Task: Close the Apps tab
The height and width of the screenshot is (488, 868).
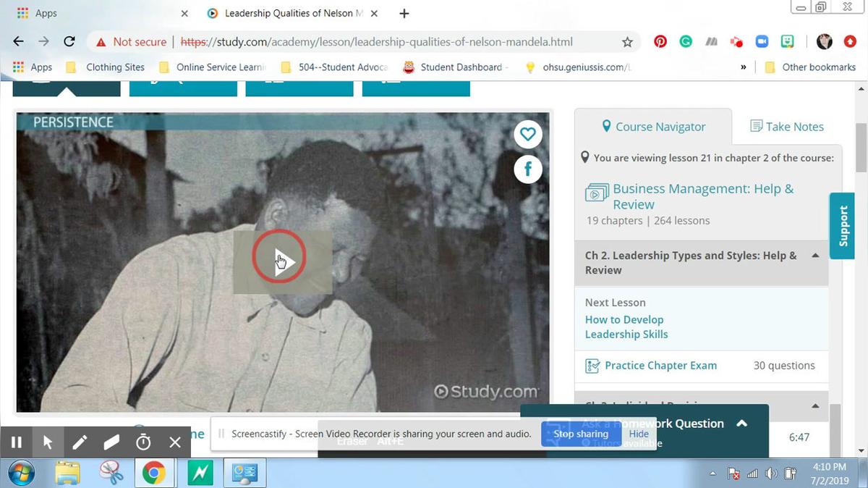Action: 184,14
